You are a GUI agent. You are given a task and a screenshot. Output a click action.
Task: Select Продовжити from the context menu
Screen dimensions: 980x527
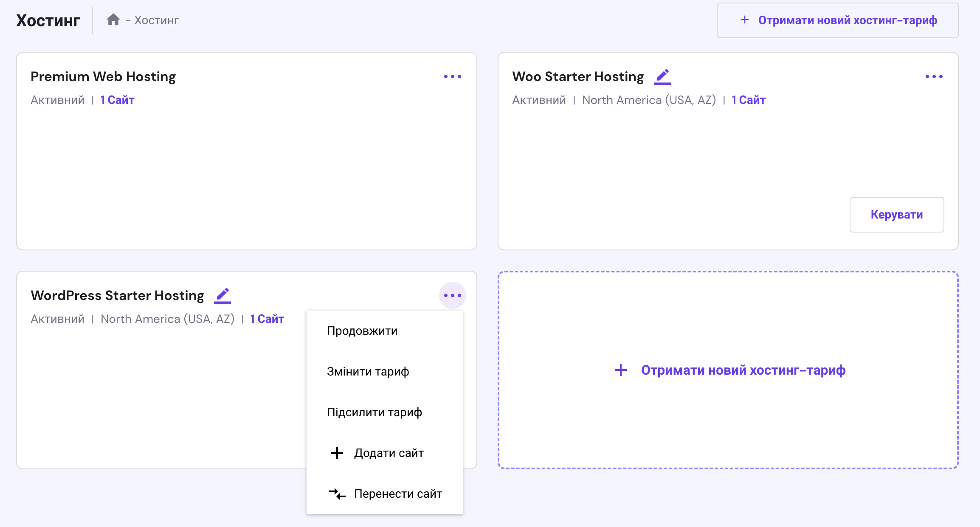pyautogui.click(x=362, y=331)
